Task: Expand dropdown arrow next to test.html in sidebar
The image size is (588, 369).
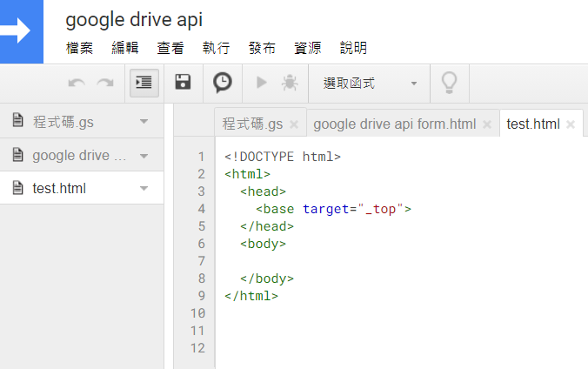Action: (144, 189)
